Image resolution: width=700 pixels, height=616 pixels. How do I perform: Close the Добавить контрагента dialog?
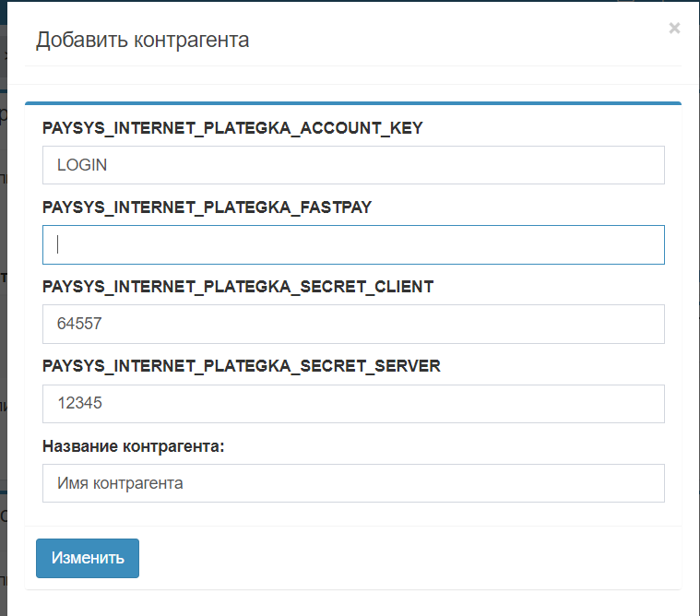[674, 29]
